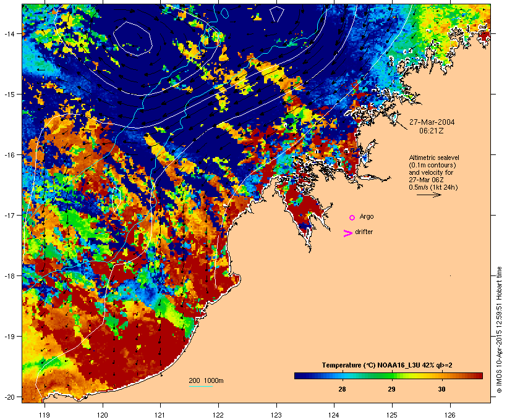
Task: Click the '29' colorbar tick label
Action: (x=391, y=389)
